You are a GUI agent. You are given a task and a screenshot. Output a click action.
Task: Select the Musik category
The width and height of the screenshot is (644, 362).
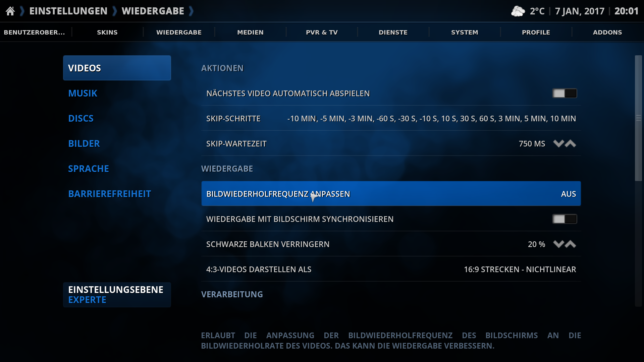(117, 93)
